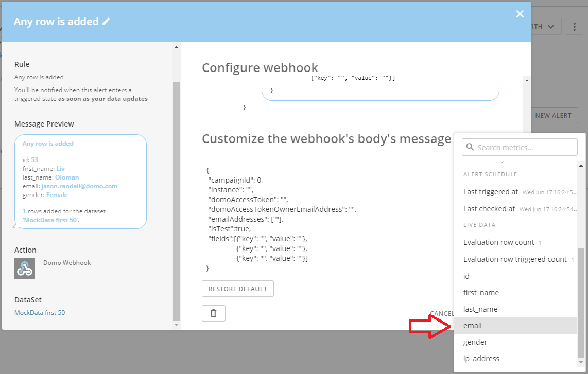The image size is (588, 374).
Task: Choose Last checked at metric
Action: pos(515,209)
